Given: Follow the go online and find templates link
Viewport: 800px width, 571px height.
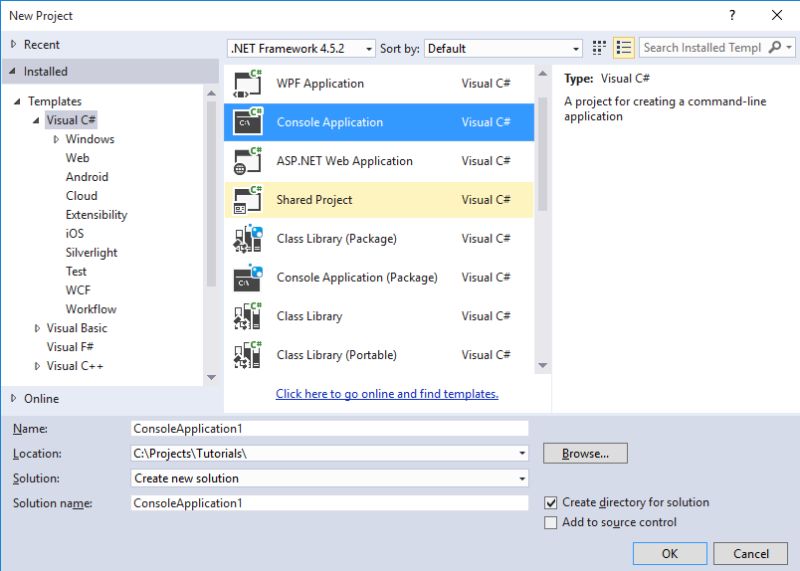Looking at the screenshot, I should pyautogui.click(x=387, y=394).
